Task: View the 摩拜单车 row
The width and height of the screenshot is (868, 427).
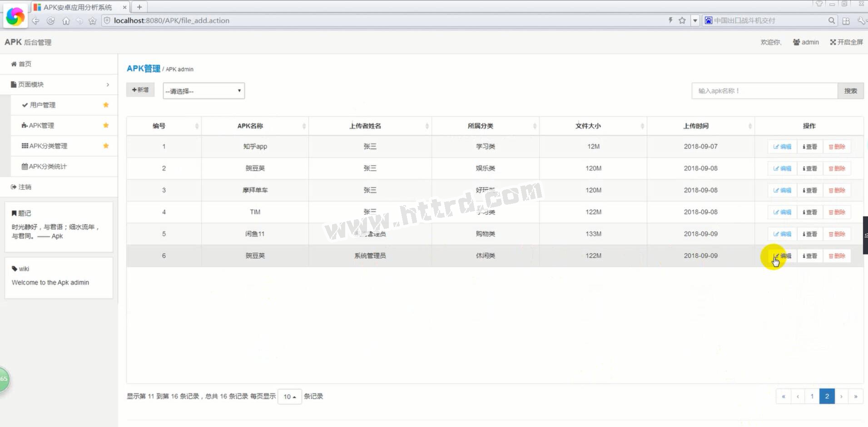Action: [x=809, y=190]
